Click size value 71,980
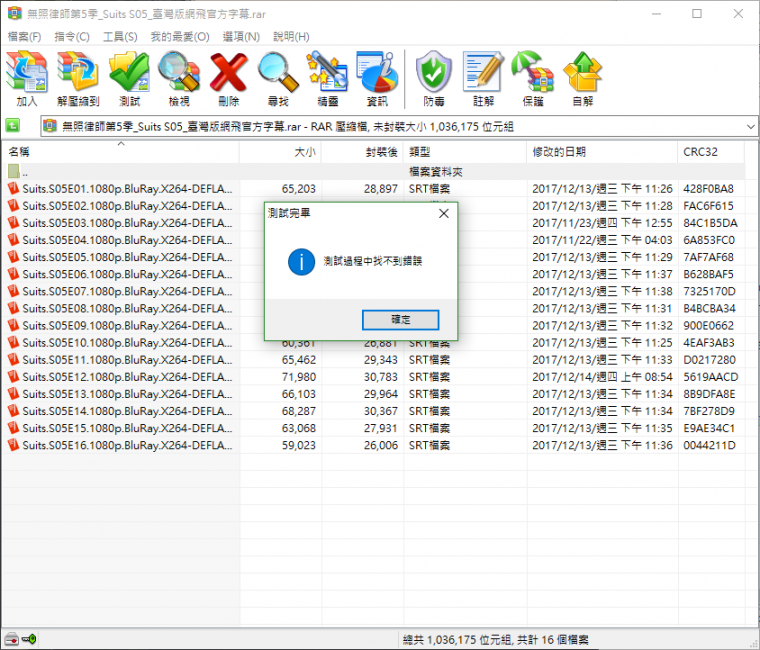The width and height of the screenshot is (760, 650). (299, 377)
